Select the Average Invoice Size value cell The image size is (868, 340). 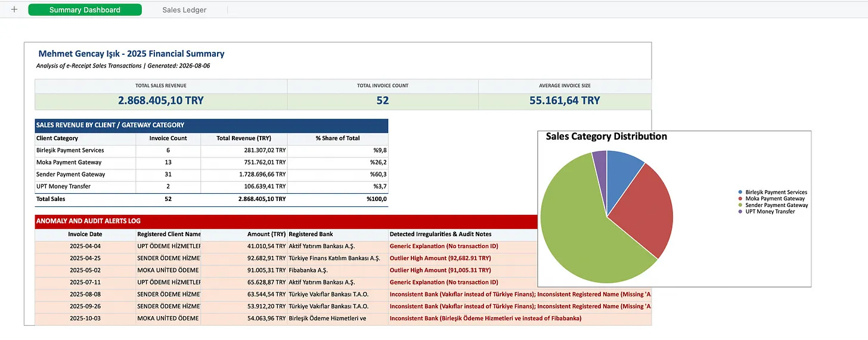tap(565, 100)
